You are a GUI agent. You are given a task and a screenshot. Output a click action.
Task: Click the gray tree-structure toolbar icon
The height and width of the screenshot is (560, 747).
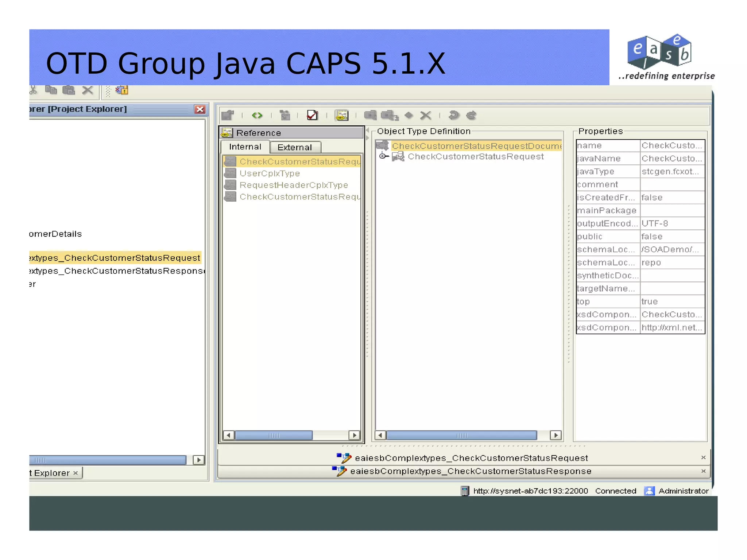(x=285, y=115)
